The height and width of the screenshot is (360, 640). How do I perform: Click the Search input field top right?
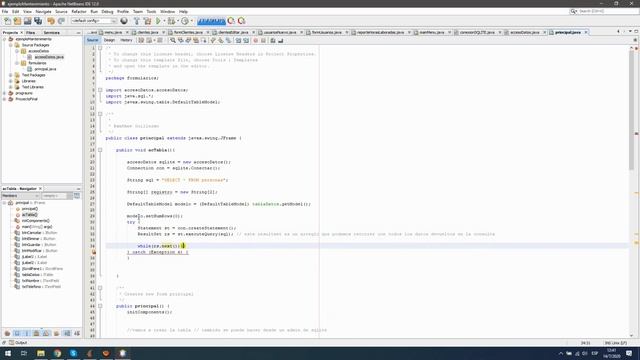tap(608, 11)
